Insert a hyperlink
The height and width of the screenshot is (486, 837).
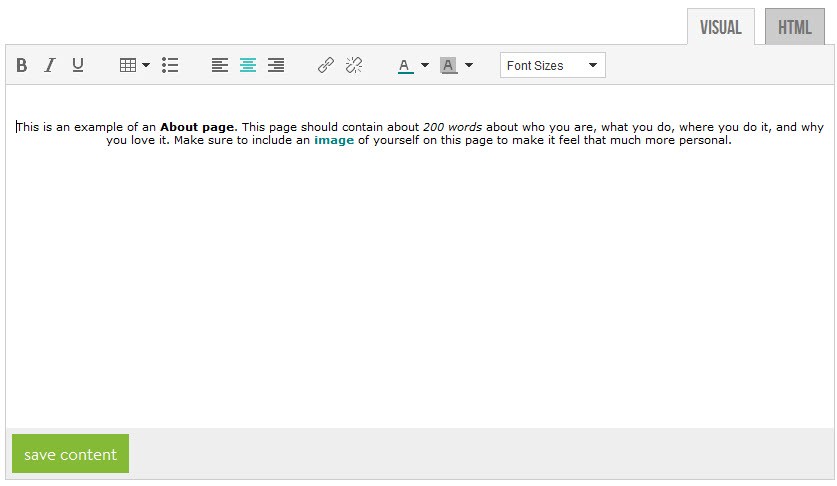click(326, 65)
